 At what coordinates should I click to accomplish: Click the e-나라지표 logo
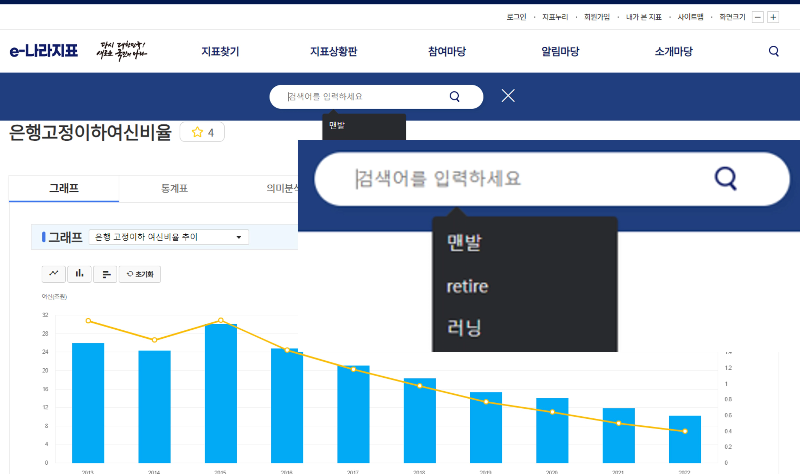(44, 51)
